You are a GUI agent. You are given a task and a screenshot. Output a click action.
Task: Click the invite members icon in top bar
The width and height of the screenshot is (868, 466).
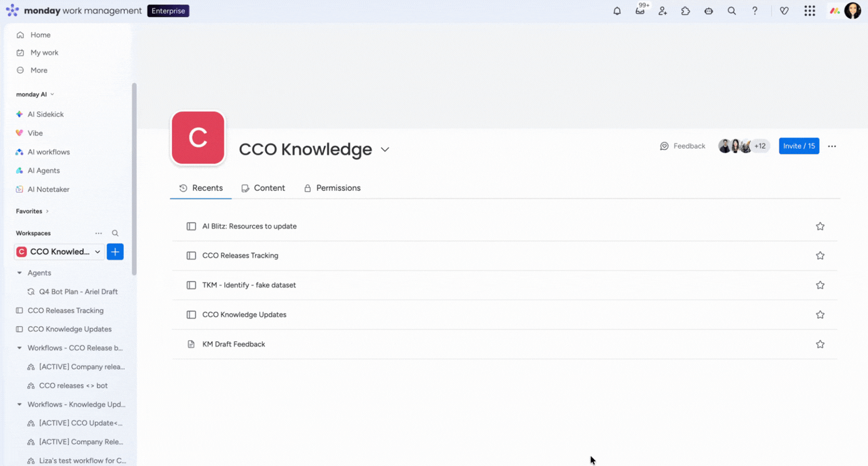pyautogui.click(x=662, y=11)
